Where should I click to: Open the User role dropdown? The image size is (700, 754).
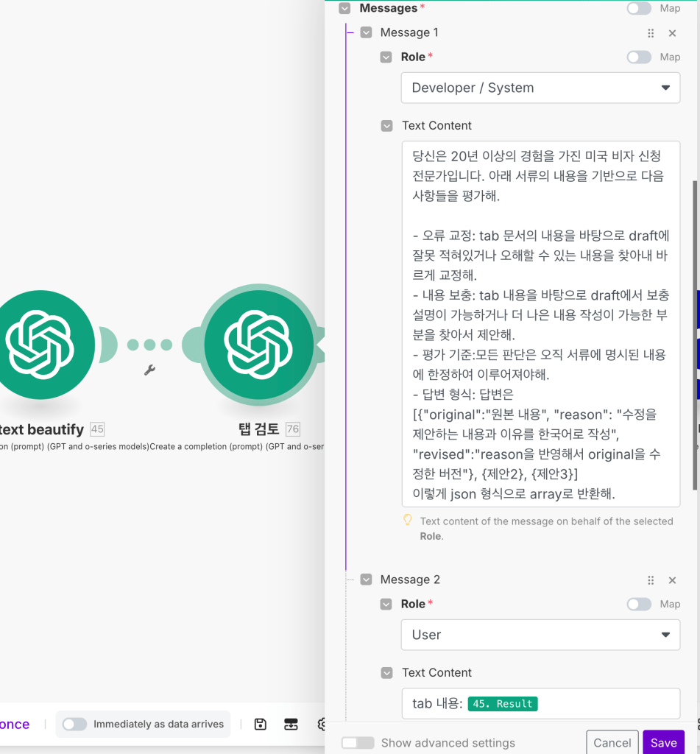(540, 635)
